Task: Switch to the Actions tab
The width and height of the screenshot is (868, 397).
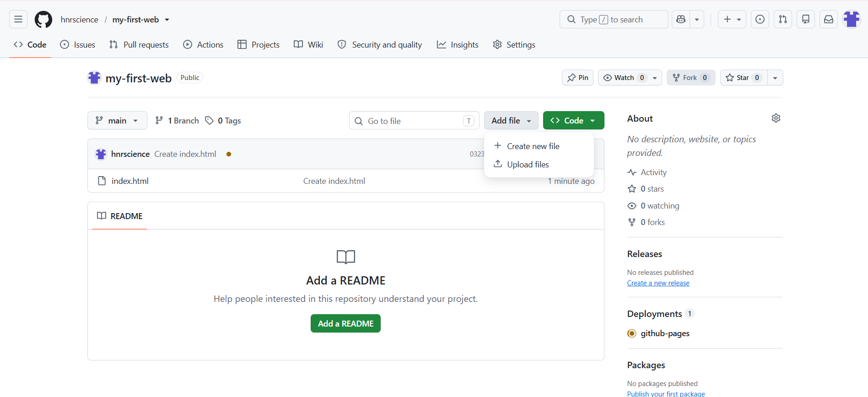Action: pyautogui.click(x=204, y=44)
